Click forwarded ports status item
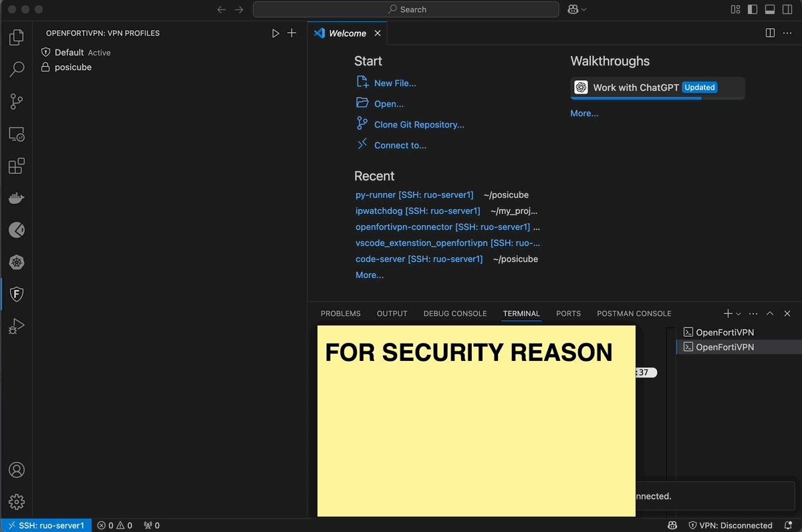This screenshot has width=802, height=532. (x=152, y=525)
